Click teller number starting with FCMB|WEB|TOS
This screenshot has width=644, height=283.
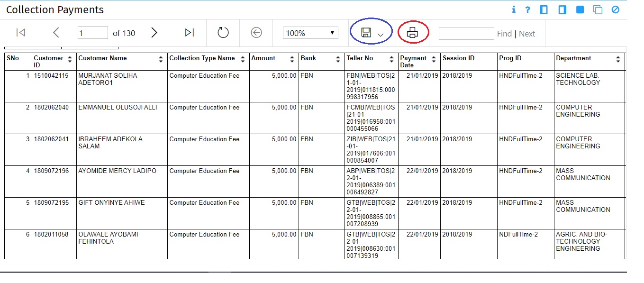tap(371, 118)
